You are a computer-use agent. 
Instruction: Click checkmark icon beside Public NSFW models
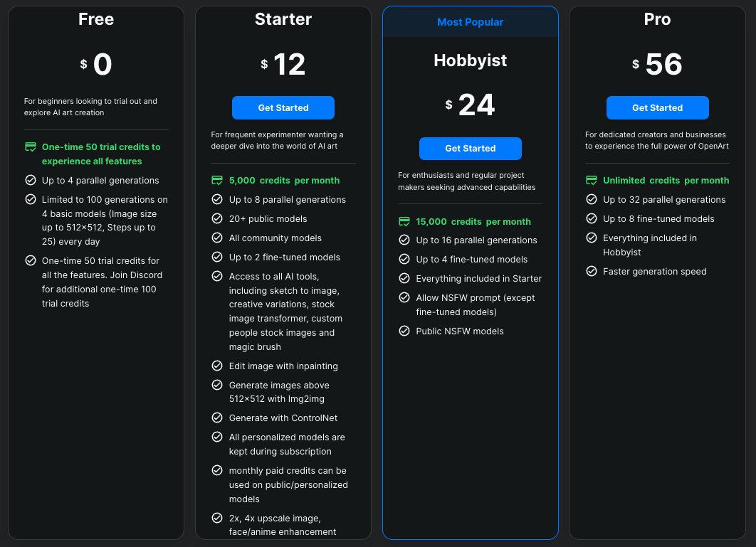(x=404, y=331)
